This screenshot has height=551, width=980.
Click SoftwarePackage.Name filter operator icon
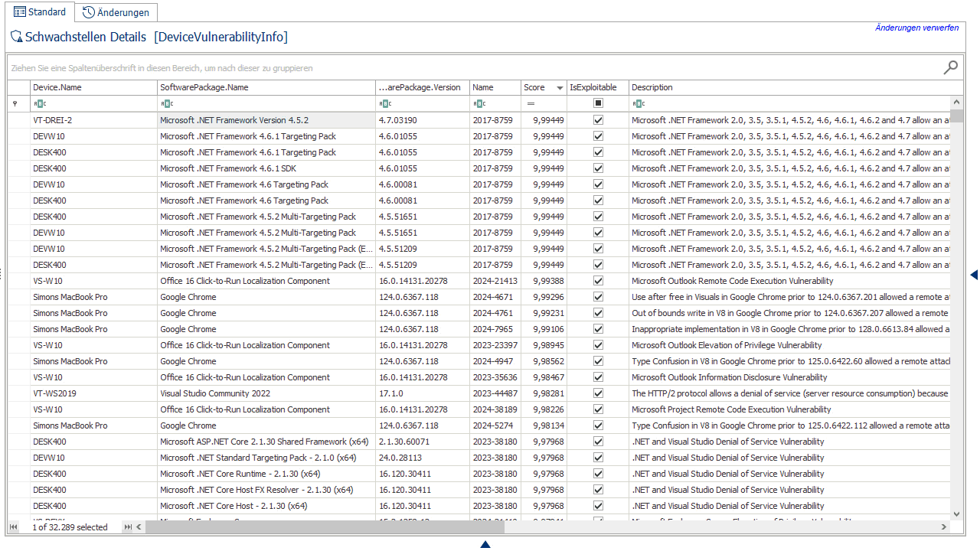[166, 103]
